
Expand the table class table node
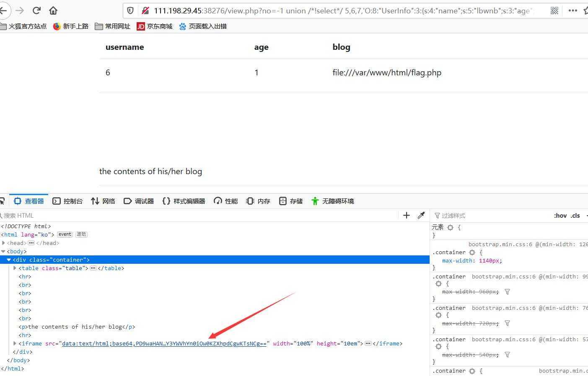(x=15, y=268)
